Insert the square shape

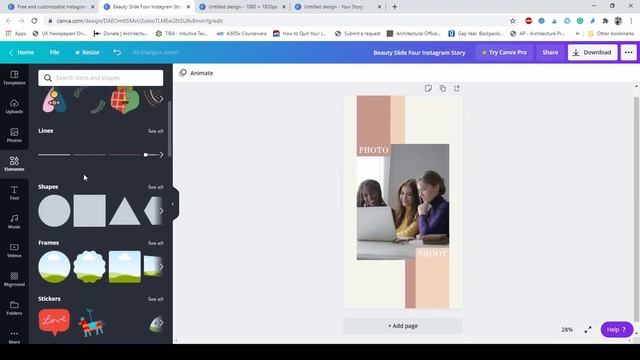click(89, 211)
